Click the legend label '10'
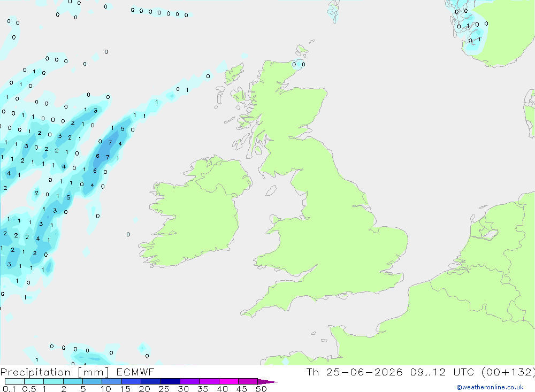The image size is (535, 392). [x=106, y=389]
